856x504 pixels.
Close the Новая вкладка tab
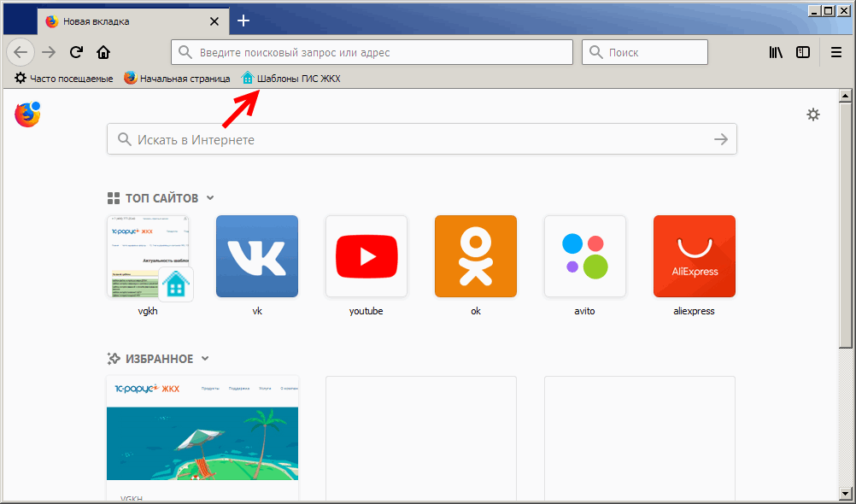click(x=214, y=21)
